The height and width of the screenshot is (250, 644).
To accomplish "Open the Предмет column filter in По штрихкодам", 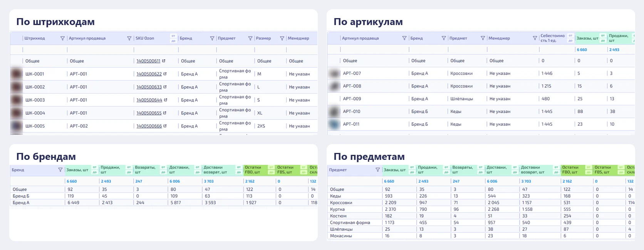I will pos(250,39).
